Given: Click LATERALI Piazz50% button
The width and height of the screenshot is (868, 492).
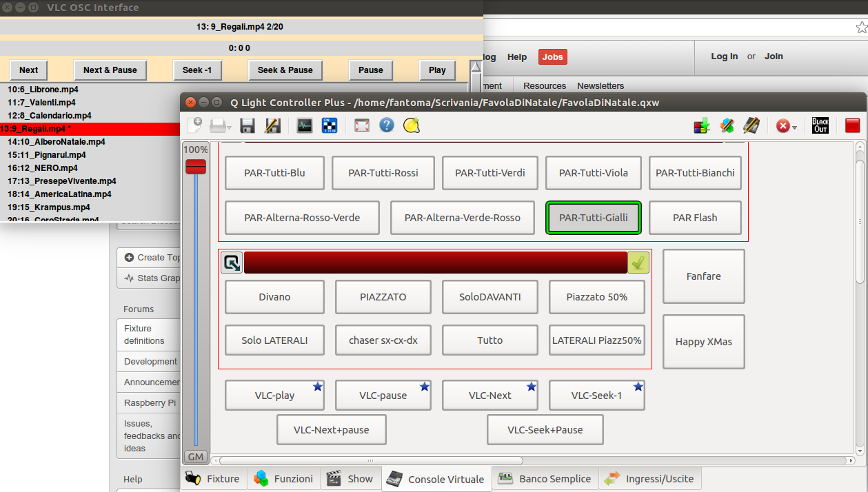Looking at the screenshot, I should click(597, 340).
